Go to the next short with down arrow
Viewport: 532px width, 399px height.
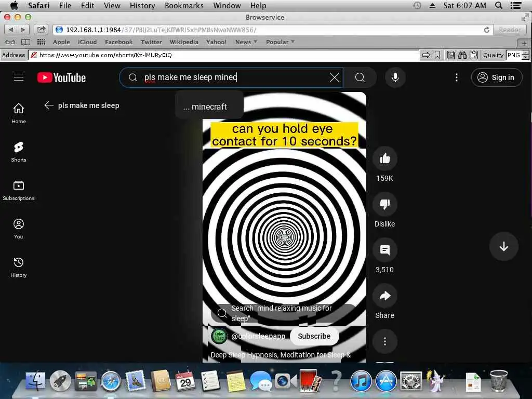click(503, 246)
